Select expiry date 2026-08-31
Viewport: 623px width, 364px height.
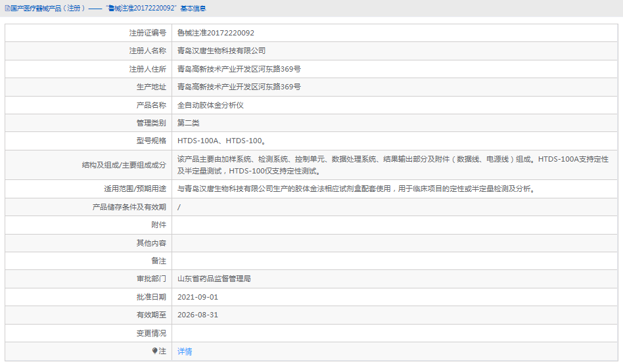197,315
